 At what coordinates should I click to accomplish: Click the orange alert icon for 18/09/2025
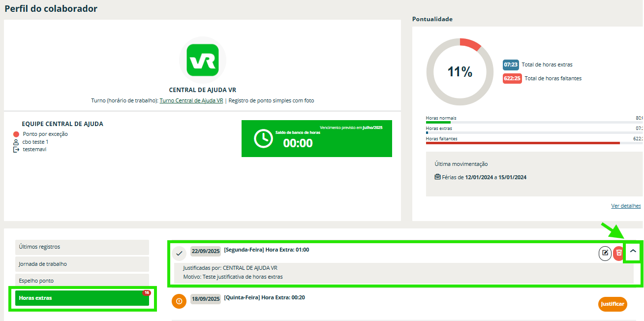[179, 301]
